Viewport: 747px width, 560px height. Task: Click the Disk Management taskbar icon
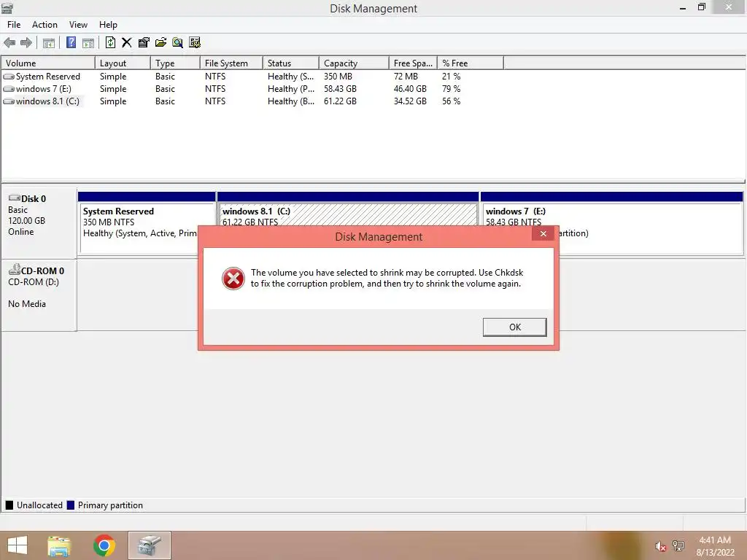[x=149, y=545]
